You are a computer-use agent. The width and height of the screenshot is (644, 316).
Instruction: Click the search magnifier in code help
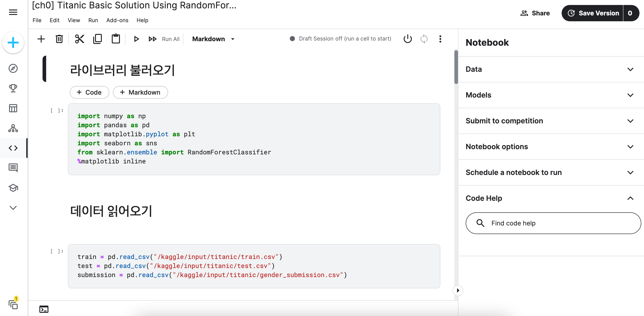coord(480,223)
